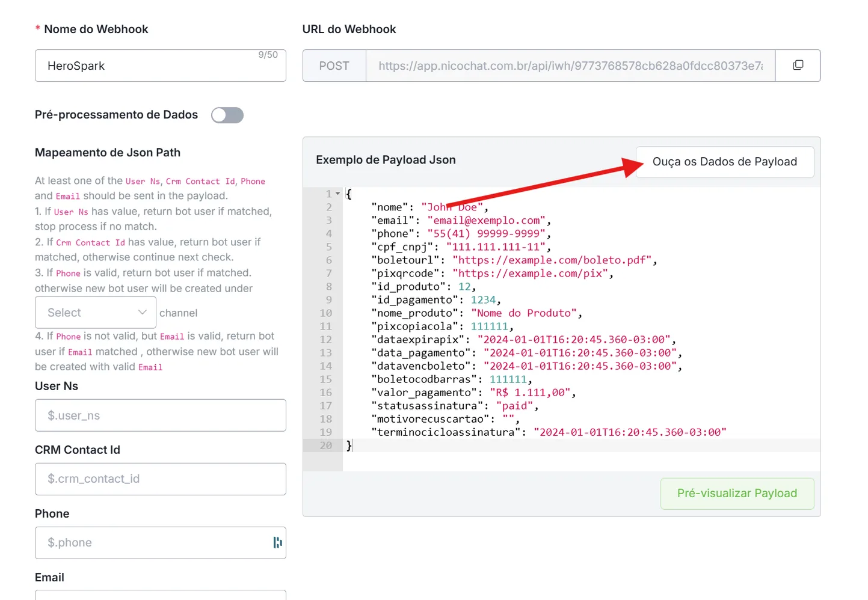Screen dimensions: 868x600
Task: Click the "Nome do Produto" value
Action: coord(524,313)
